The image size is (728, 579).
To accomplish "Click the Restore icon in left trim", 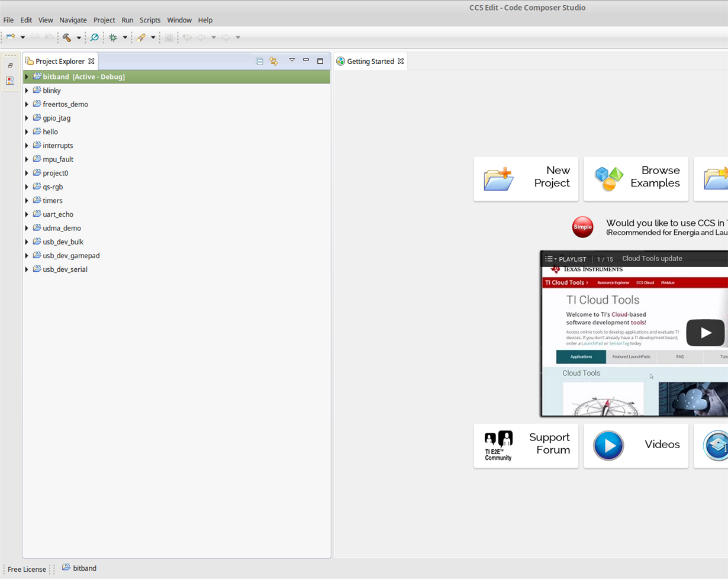I will (x=10, y=66).
